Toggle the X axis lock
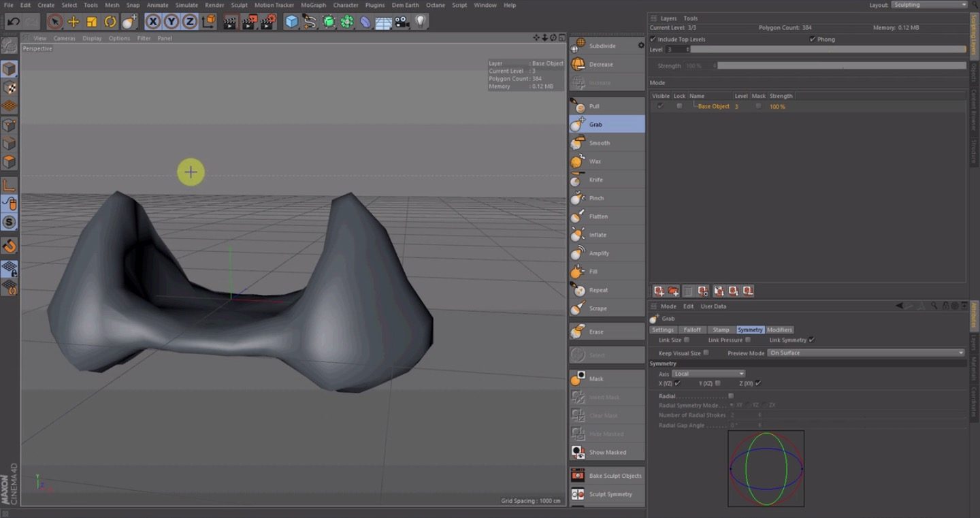This screenshot has width=980, height=518. (x=153, y=22)
